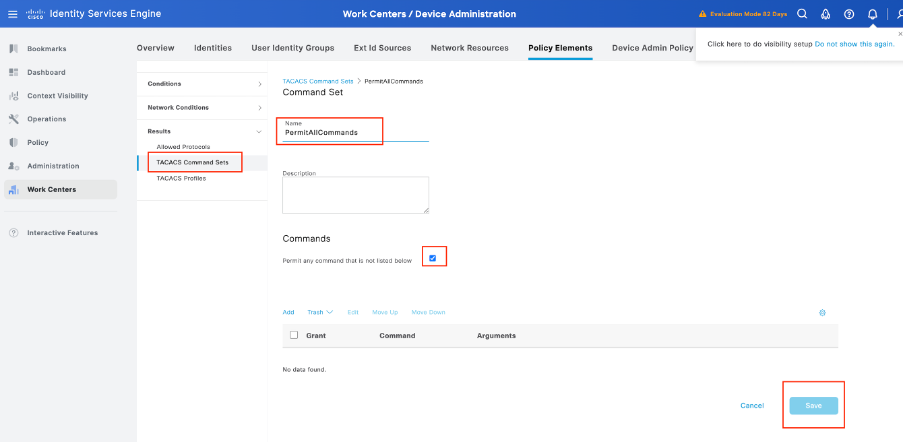Image resolution: width=904 pixels, height=442 pixels.
Task: Open the Network Resources tab
Action: tap(469, 48)
